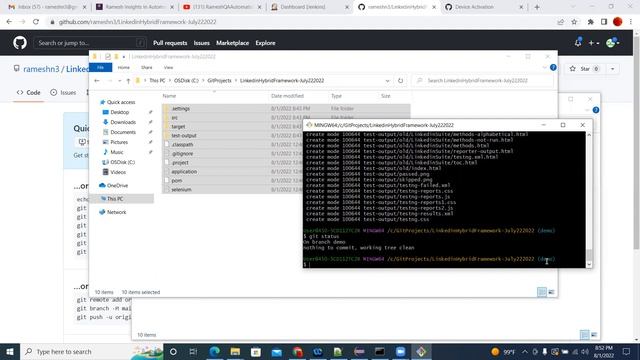Click the Explorer back arrow
Image resolution: width=640 pixels, height=360 pixels.
[97, 81]
